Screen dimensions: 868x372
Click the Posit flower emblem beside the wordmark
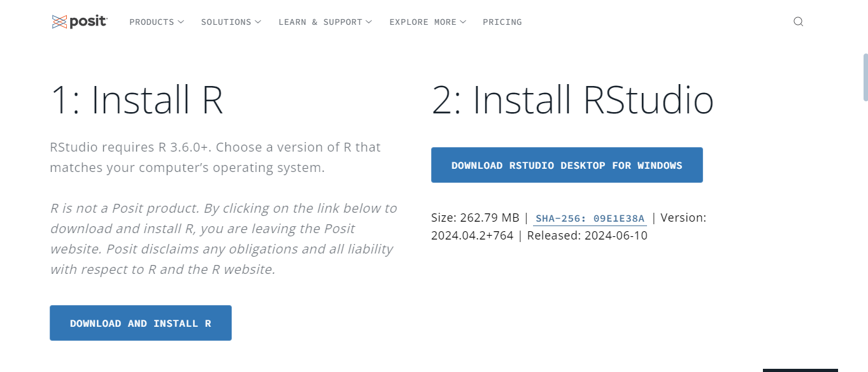(x=60, y=21)
